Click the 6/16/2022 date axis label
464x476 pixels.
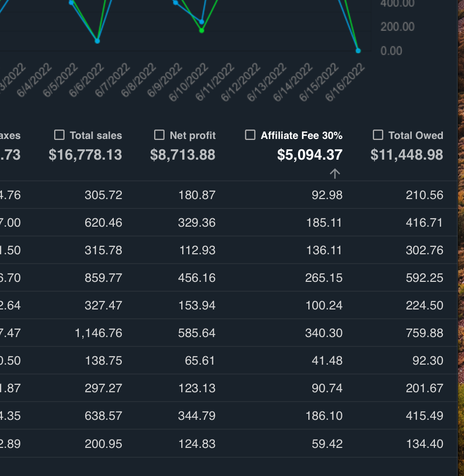pyautogui.click(x=345, y=83)
